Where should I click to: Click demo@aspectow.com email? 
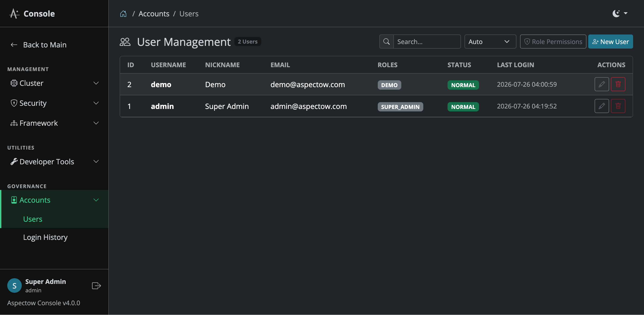tap(307, 85)
